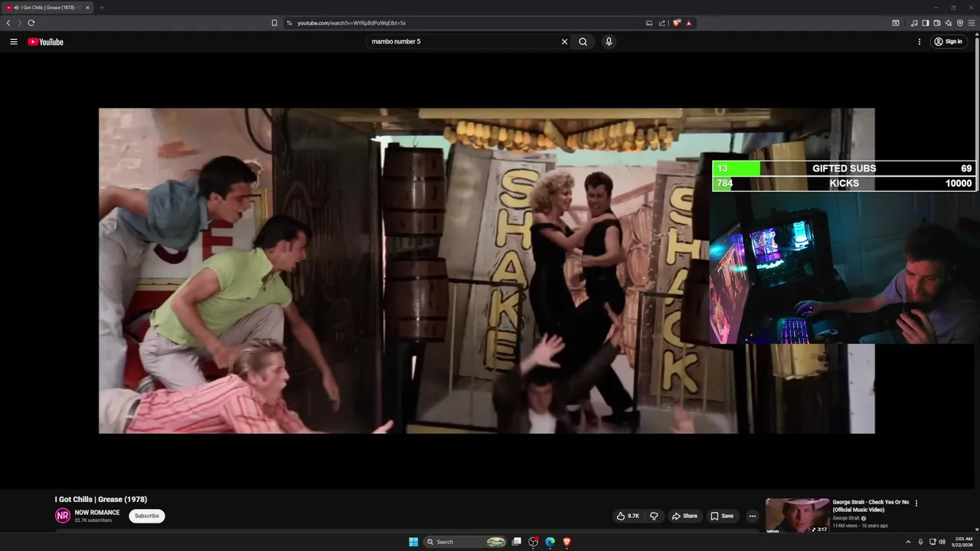Open the NOW ROMANCE channel name link
The height and width of the screenshot is (551, 980).
point(97,513)
